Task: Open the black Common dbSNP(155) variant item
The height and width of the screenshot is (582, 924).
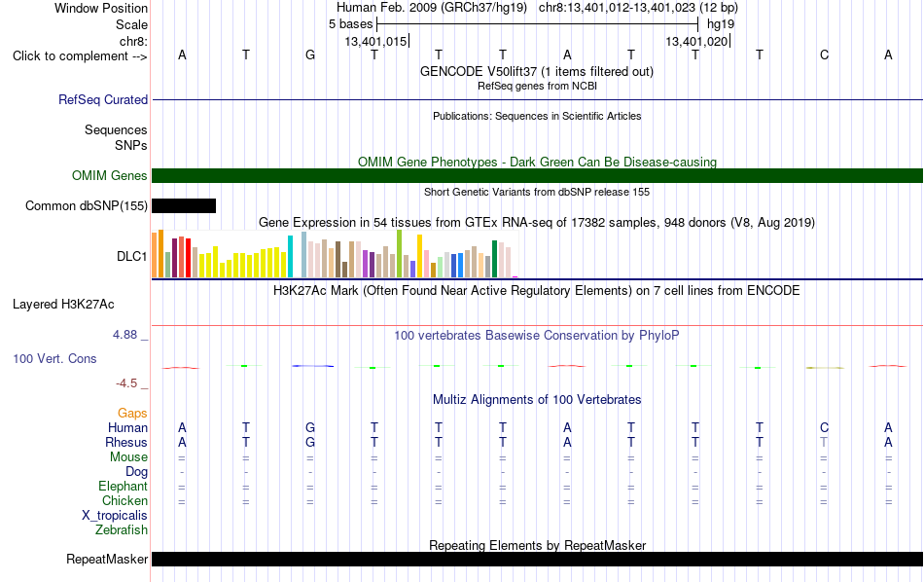Action: coord(184,205)
